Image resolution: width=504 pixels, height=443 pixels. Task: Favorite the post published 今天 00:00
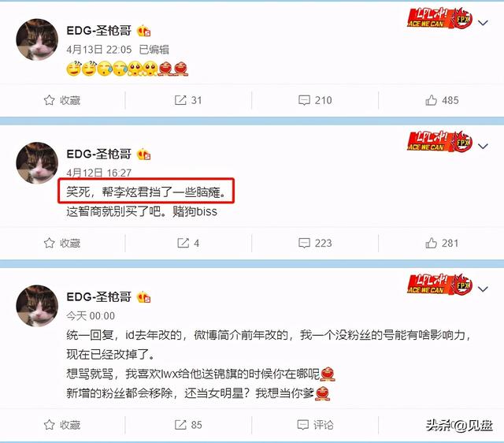pos(62,425)
